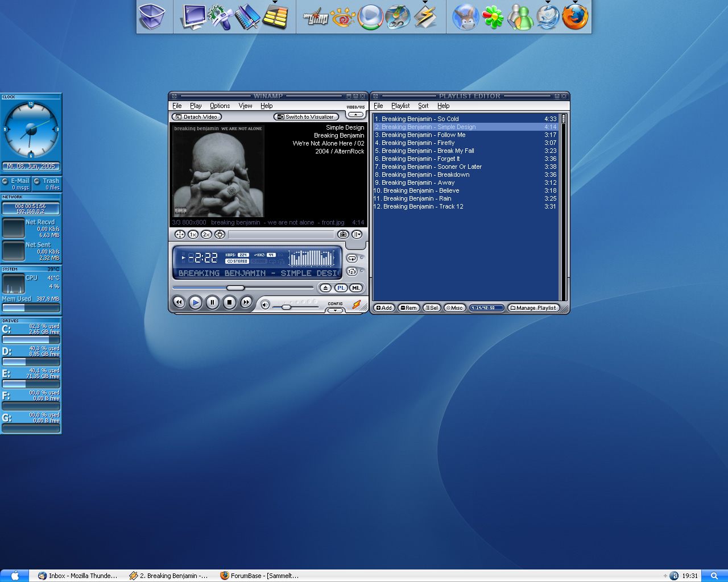728x582 pixels.
Task: Launch the media player orb in the dock
Action: (370, 16)
